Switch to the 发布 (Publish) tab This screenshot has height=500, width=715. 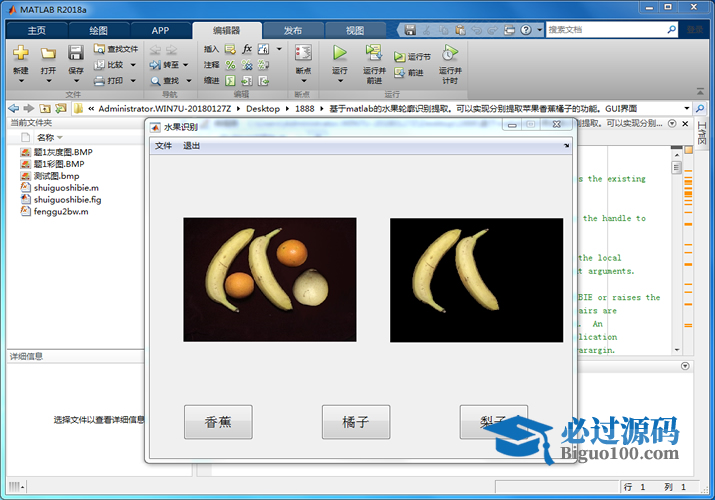(293, 31)
